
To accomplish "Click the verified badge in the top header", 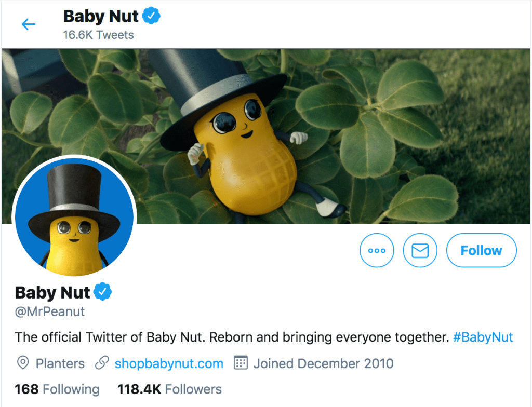I will point(152,17).
